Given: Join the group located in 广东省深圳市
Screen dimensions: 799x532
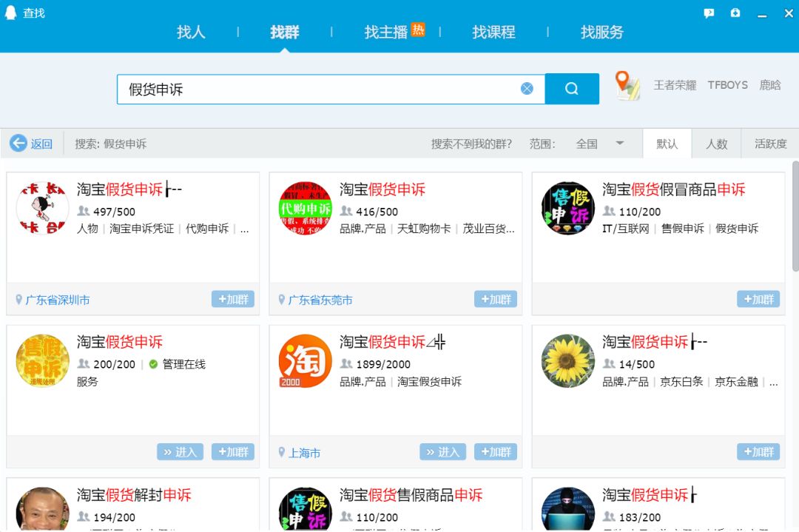Looking at the screenshot, I should point(233,299).
